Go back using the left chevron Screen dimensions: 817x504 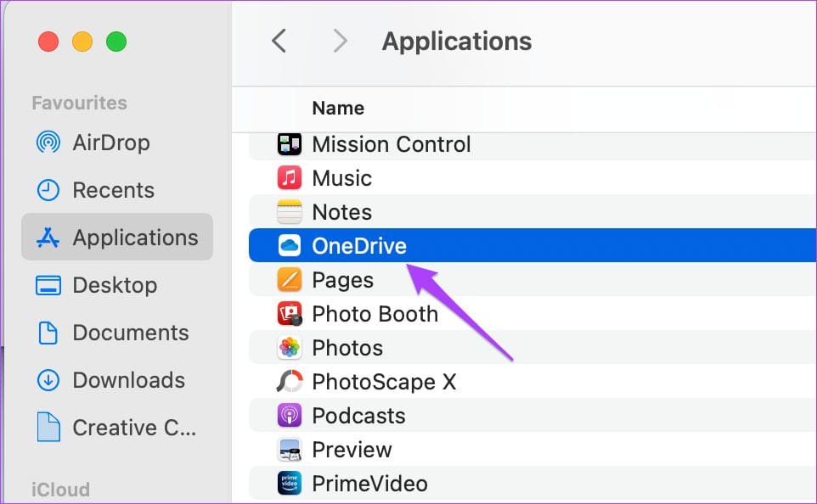click(279, 41)
